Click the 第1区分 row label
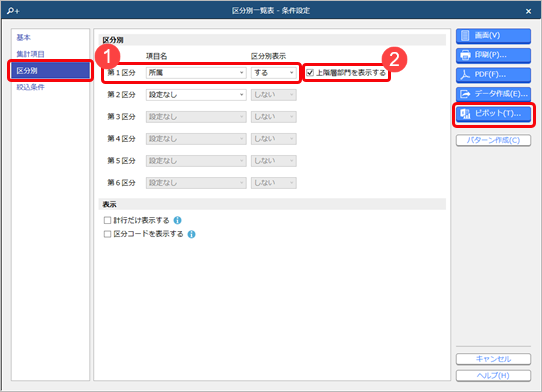Image resolution: width=542 pixels, height=392 pixels. [121, 73]
